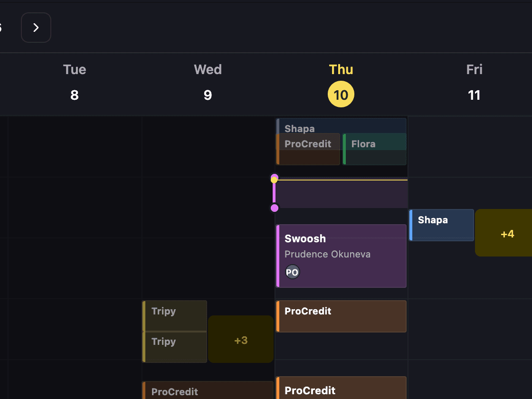Open the ProCredit event on Wednesday
The image size is (532, 399).
pos(208,390)
